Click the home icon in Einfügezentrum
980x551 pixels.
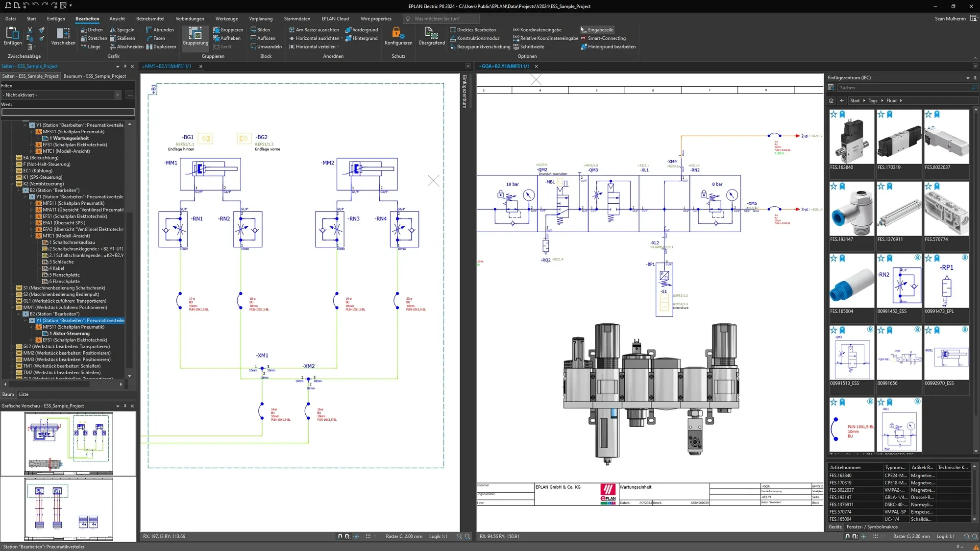pyautogui.click(x=831, y=100)
